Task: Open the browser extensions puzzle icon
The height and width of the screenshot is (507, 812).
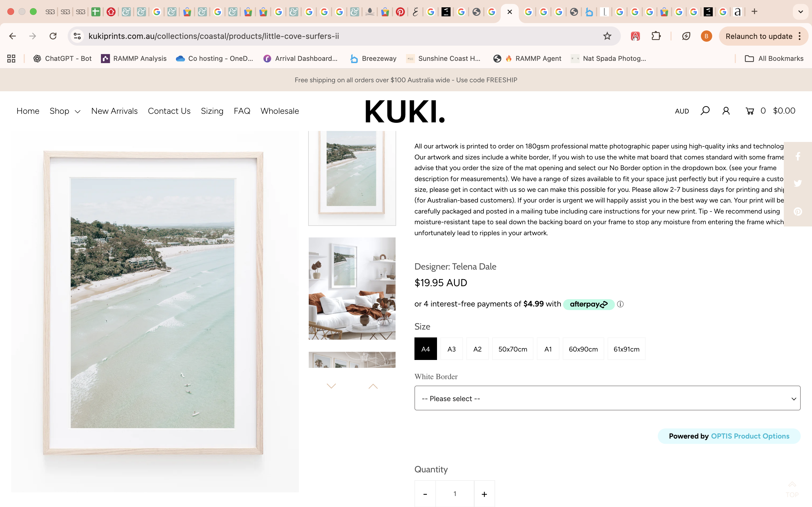Action: point(656,36)
